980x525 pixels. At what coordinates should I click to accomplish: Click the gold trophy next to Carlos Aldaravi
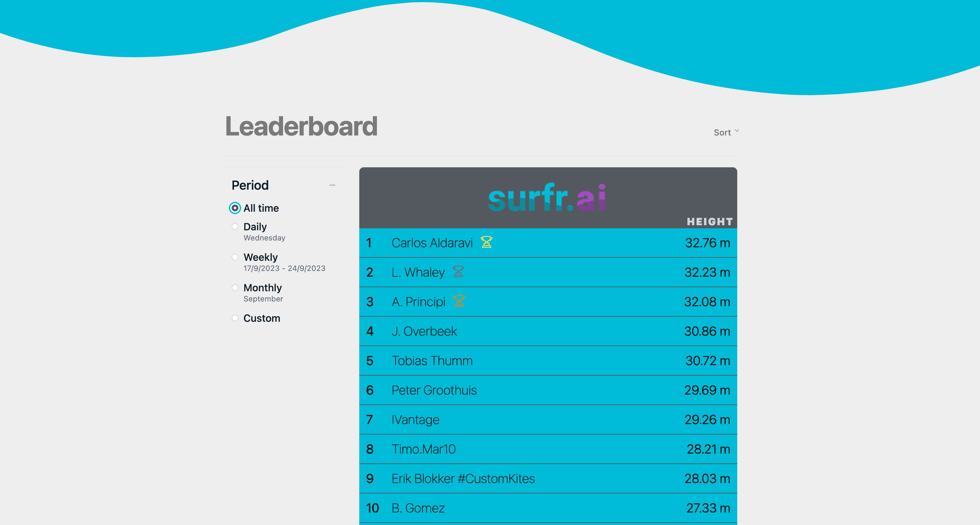(x=486, y=242)
